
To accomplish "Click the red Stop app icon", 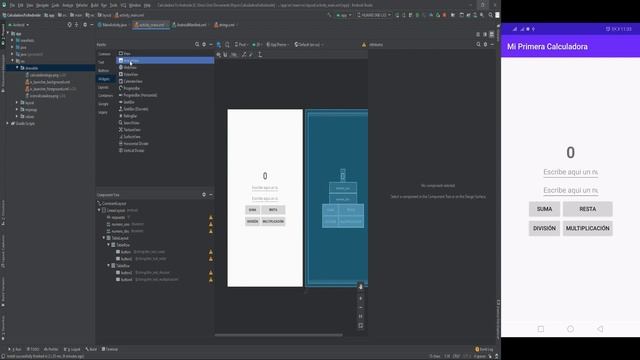I will pyautogui.click(x=444, y=15).
